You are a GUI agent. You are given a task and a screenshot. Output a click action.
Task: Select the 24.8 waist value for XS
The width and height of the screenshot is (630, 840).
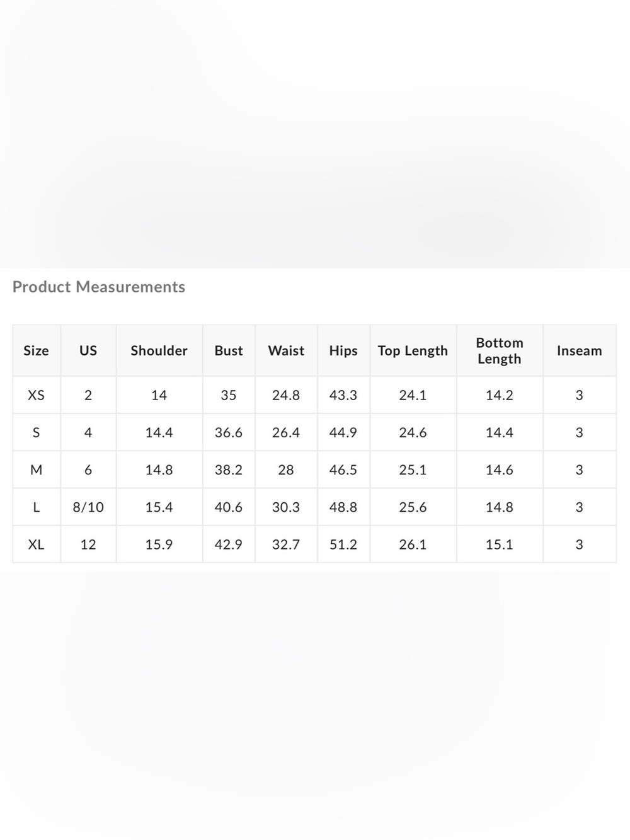click(x=286, y=395)
